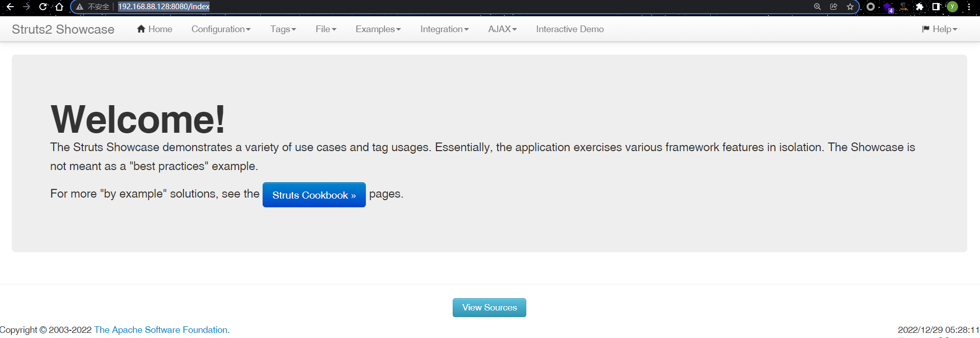Viewport: 980px width, 338px height.
Task: Toggle the browser side panel icon
Action: pos(936,7)
